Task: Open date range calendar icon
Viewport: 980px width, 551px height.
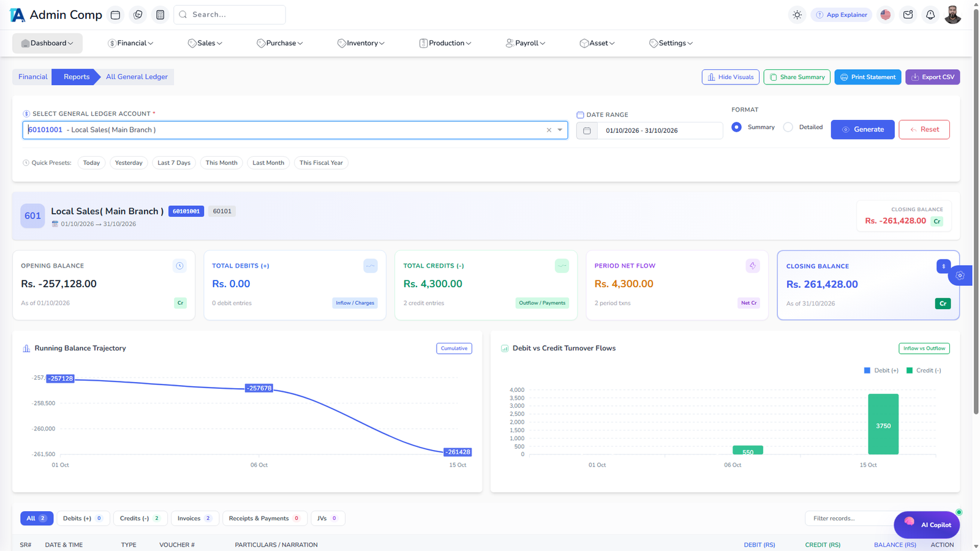Action: (587, 130)
